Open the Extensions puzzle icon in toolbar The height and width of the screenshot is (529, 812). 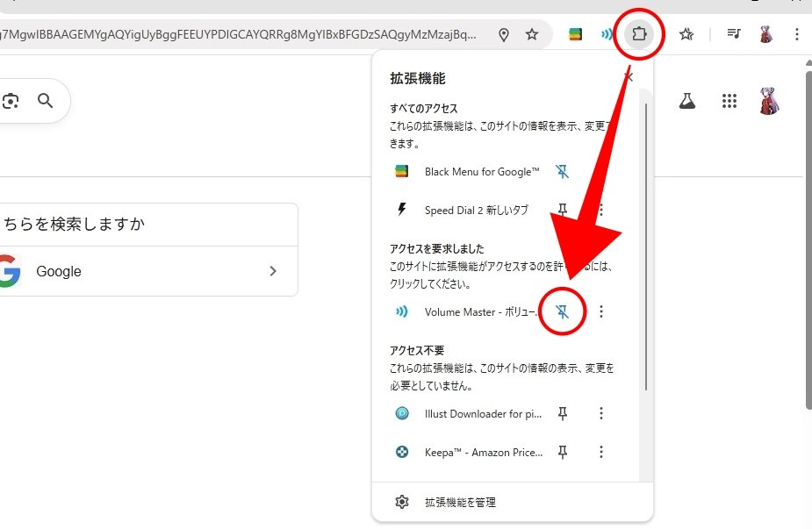click(x=637, y=34)
